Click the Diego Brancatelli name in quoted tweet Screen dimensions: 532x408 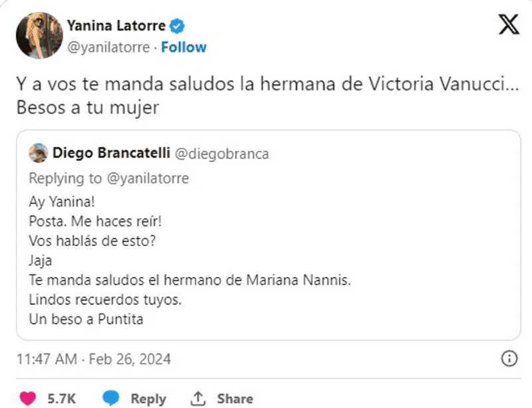pyautogui.click(x=110, y=153)
